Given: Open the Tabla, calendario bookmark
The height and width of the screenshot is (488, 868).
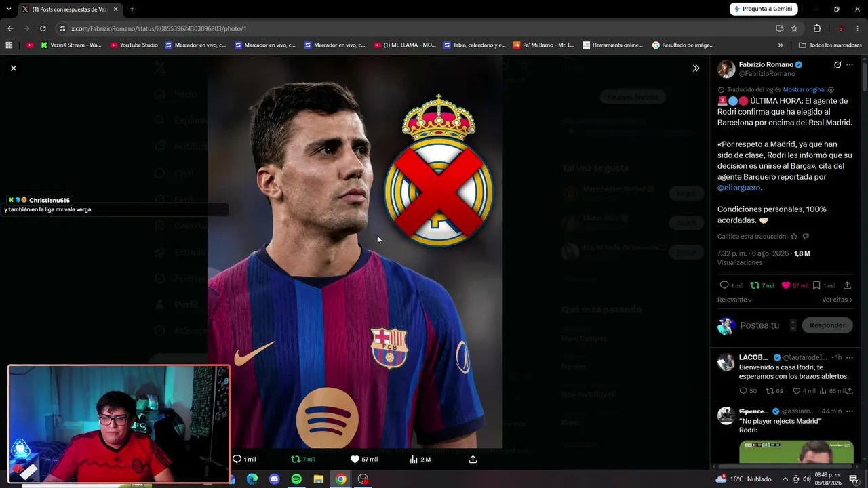Looking at the screenshot, I should point(475,45).
